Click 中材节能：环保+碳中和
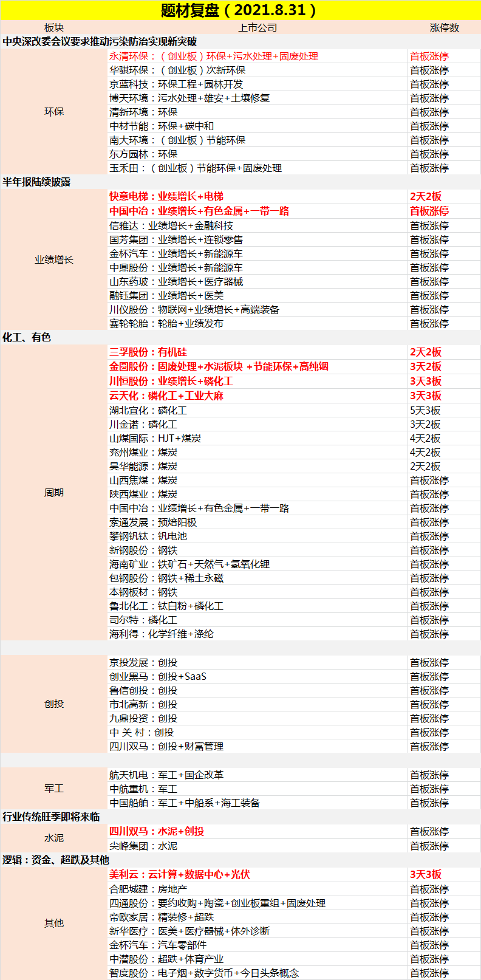Image resolution: width=481 pixels, height=980 pixels. click(x=162, y=126)
